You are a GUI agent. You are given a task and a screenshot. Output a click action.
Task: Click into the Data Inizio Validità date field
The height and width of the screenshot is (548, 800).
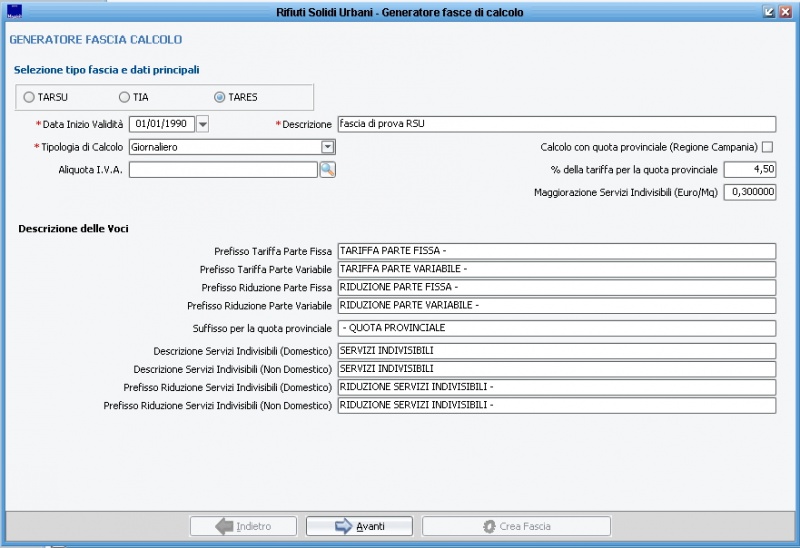(x=162, y=124)
